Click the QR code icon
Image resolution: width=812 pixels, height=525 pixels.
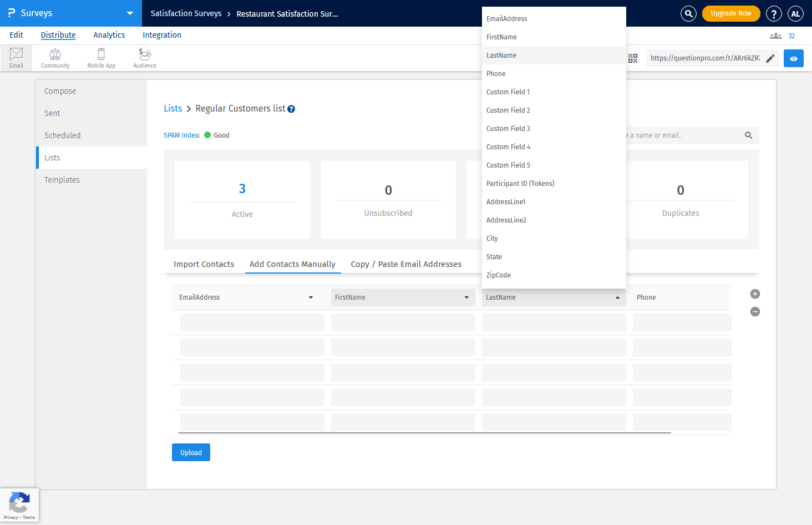tap(633, 58)
